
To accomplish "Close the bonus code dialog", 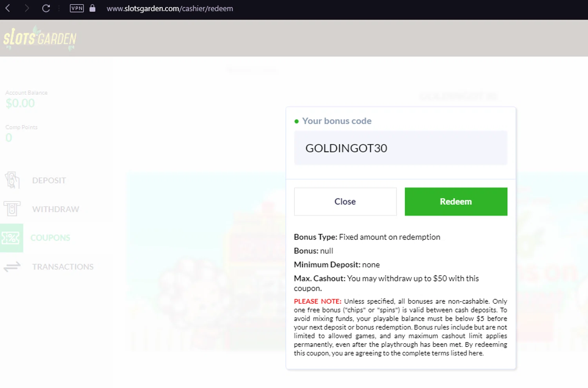I will coord(345,202).
